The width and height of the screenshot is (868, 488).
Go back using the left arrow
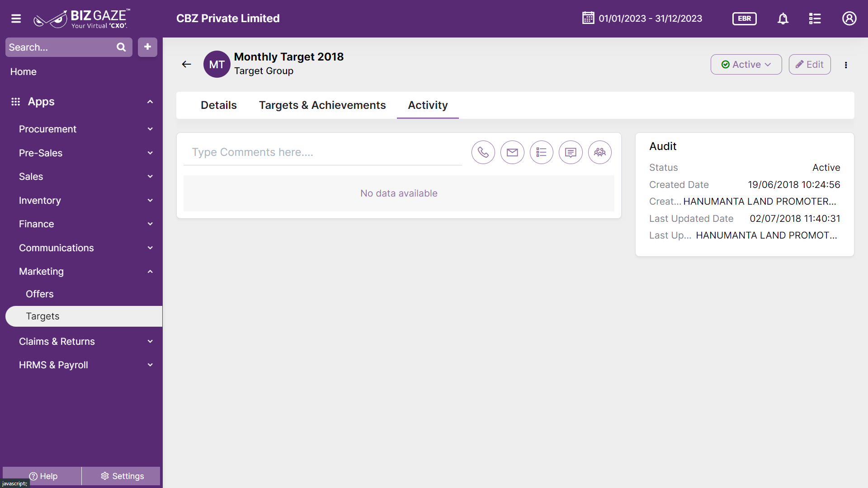pos(186,64)
